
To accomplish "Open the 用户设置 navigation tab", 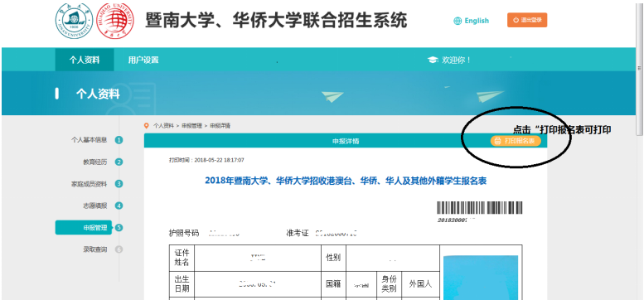I will click(143, 60).
